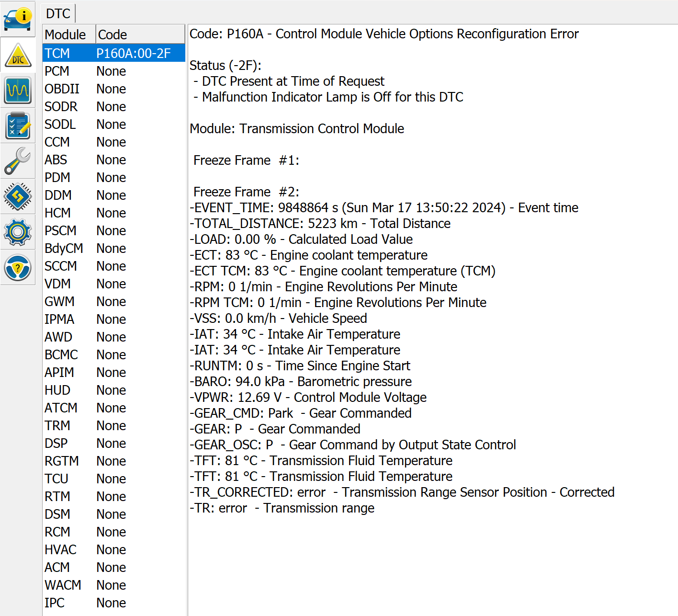Screen dimensions: 678x616
Task: Click the LOAD 0.00 % line
Action: point(301,240)
